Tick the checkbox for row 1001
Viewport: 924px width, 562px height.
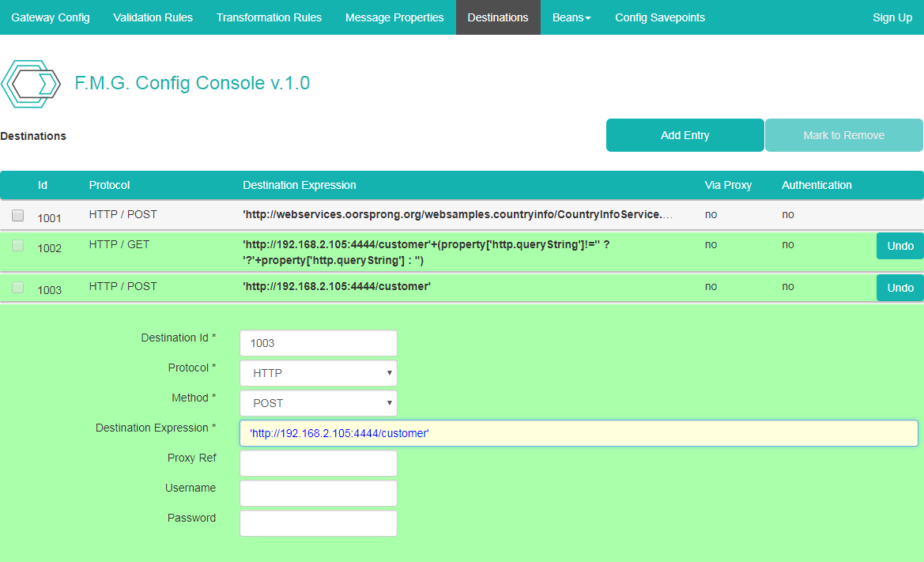[x=18, y=215]
